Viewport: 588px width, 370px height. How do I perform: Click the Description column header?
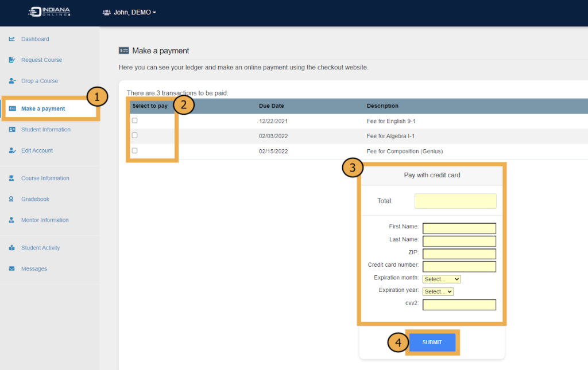(382, 106)
